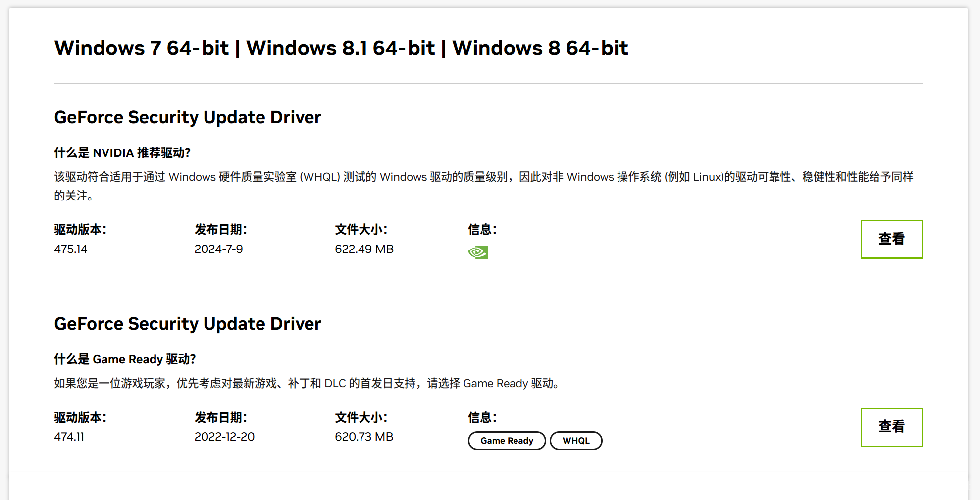The image size is (980, 500).
Task: Click the 什么是 Game Ready 驱动? heading
Action: point(125,359)
